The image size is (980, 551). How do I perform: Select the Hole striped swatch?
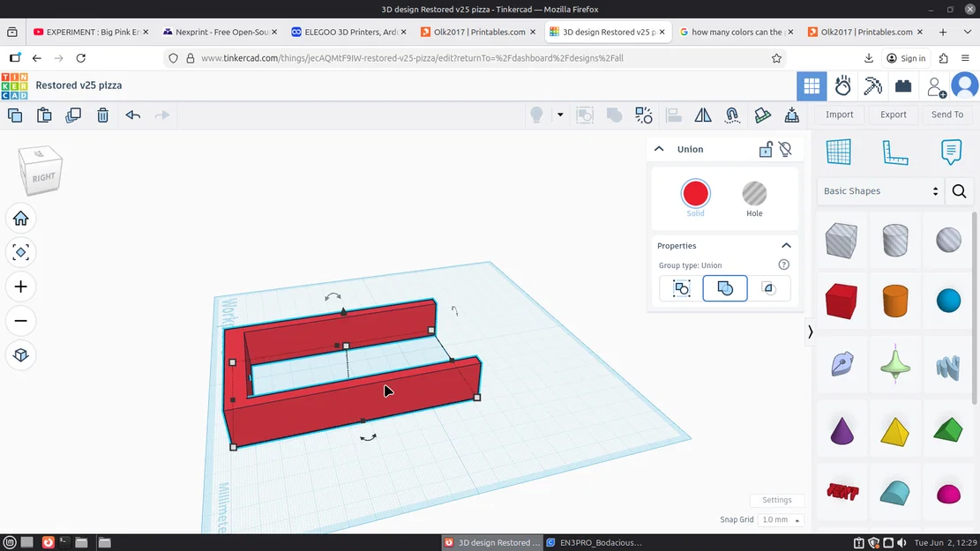click(x=754, y=194)
